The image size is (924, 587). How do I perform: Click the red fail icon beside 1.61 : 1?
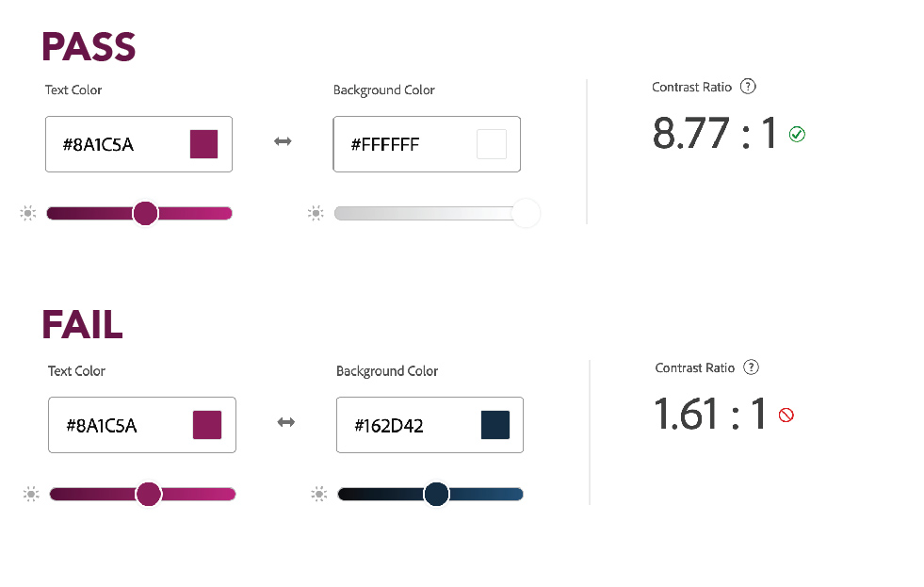[x=786, y=415]
